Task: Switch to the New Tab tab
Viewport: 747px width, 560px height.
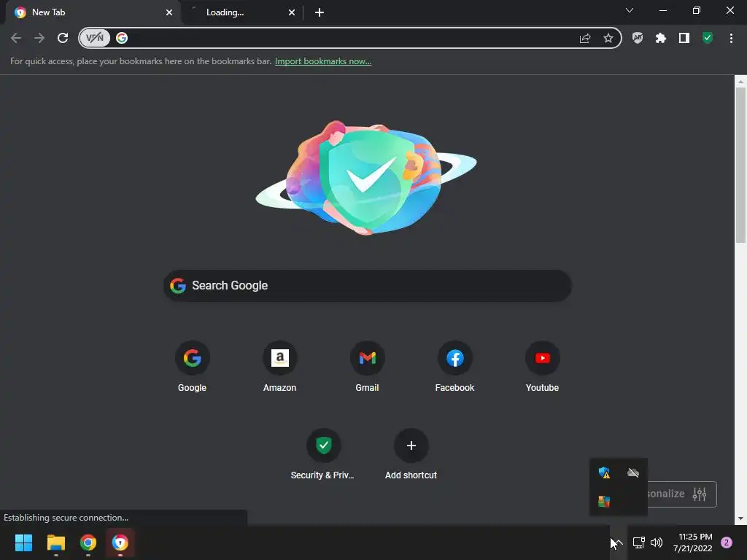Action: coord(93,12)
